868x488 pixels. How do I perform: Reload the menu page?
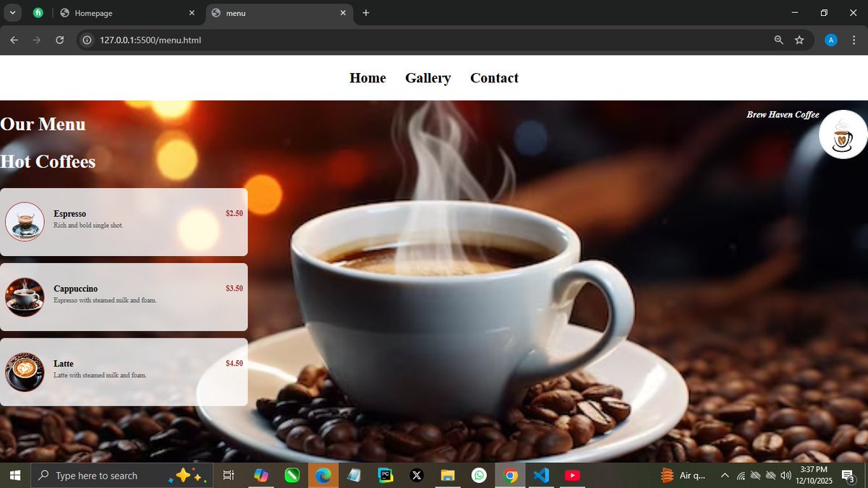tap(60, 40)
